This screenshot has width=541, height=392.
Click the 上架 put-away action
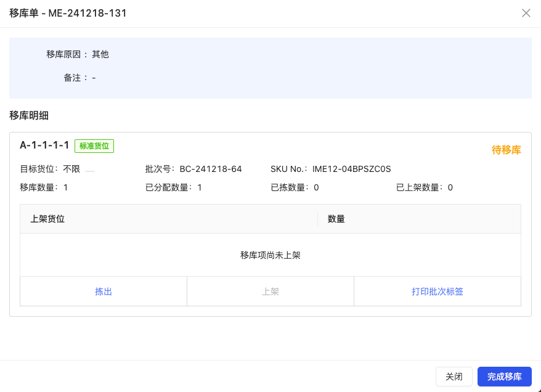pyautogui.click(x=270, y=292)
